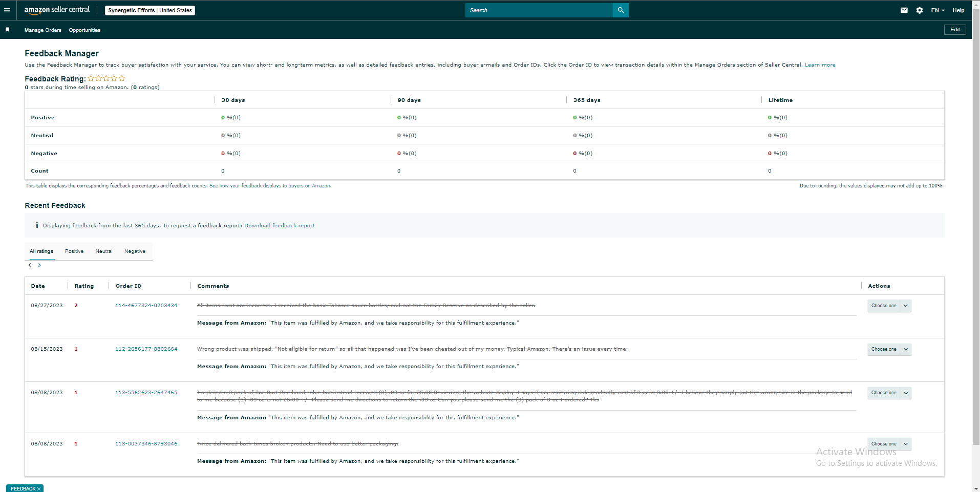The image size is (980, 492).
Task: Click the Help link in header
Action: tap(958, 10)
